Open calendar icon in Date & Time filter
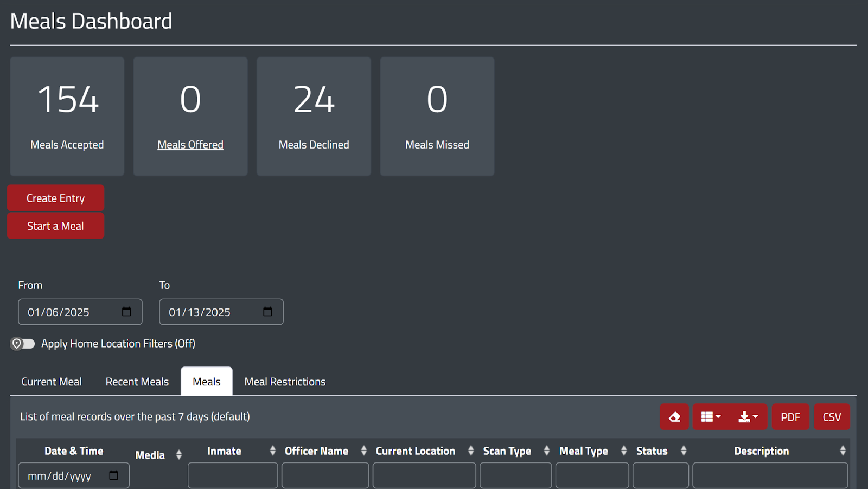This screenshot has height=489, width=868. point(113,475)
